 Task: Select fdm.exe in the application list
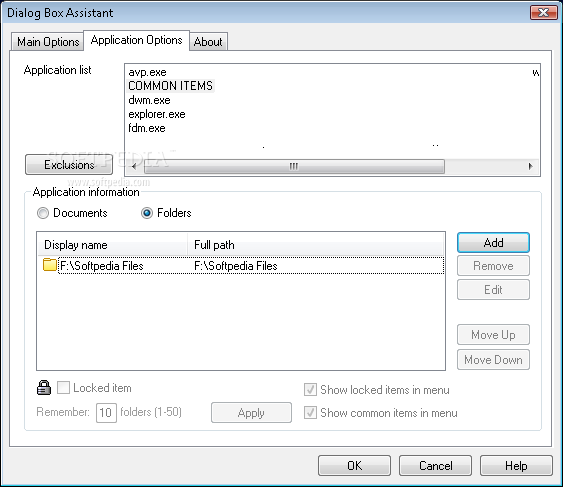(x=147, y=128)
